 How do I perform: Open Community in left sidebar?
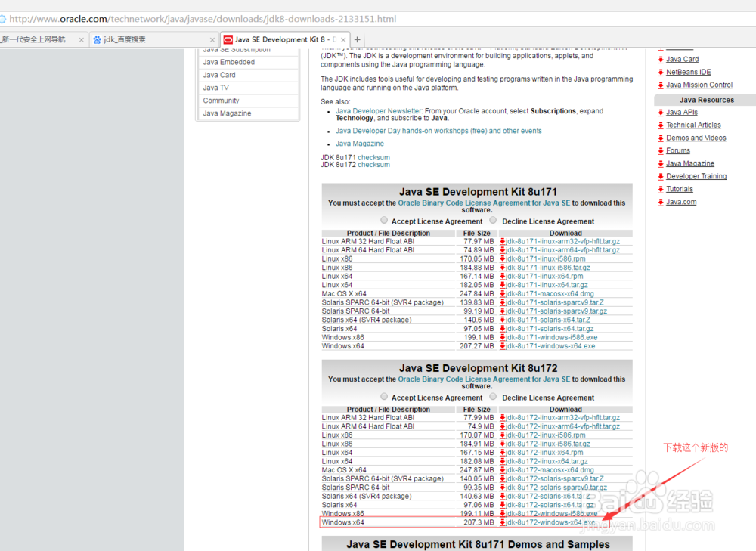tap(221, 101)
